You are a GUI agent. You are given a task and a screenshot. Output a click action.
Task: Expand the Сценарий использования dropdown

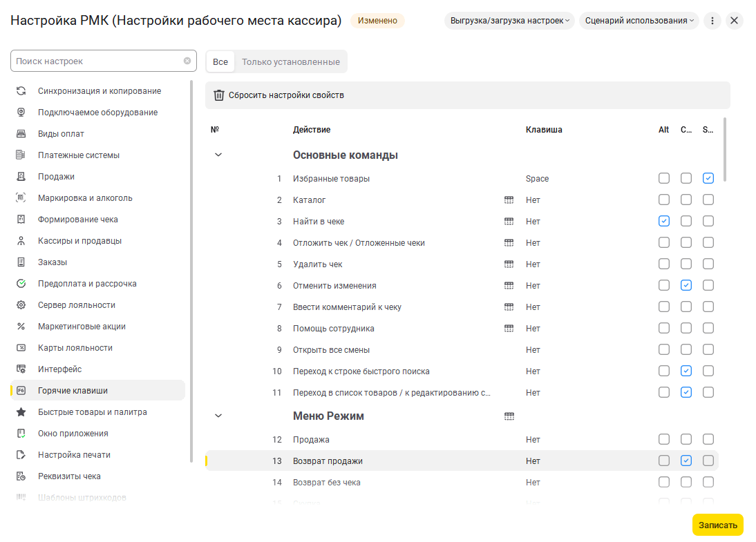pyautogui.click(x=639, y=21)
